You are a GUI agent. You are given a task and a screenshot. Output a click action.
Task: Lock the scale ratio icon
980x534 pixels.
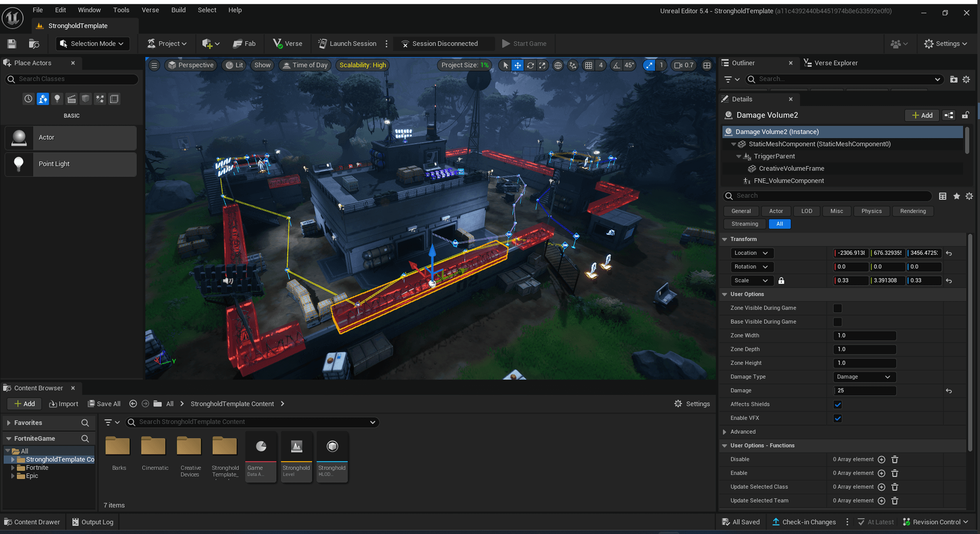(781, 281)
